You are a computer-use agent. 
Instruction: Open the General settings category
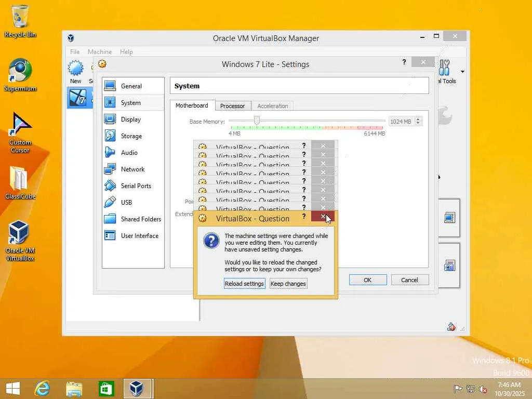click(133, 86)
